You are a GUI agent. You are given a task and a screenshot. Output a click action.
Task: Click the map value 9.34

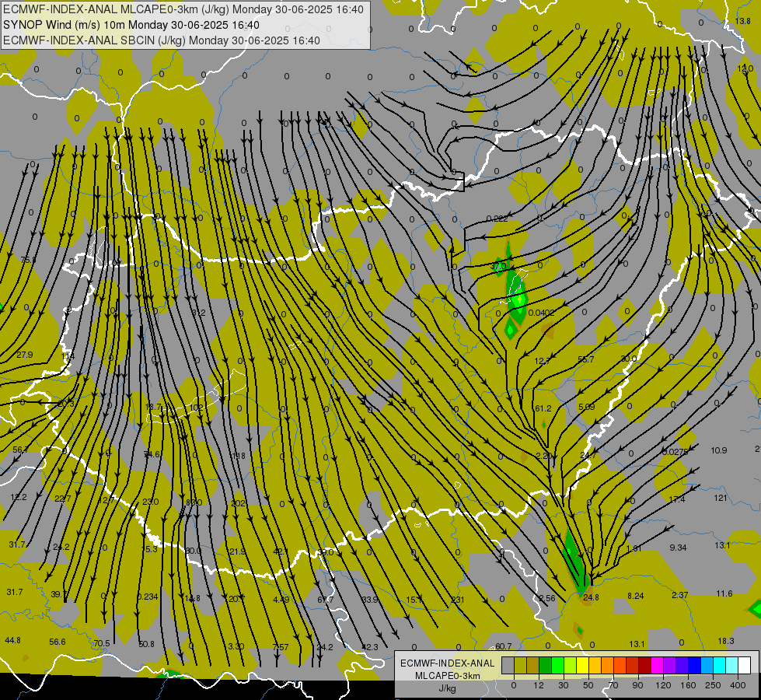click(x=678, y=548)
